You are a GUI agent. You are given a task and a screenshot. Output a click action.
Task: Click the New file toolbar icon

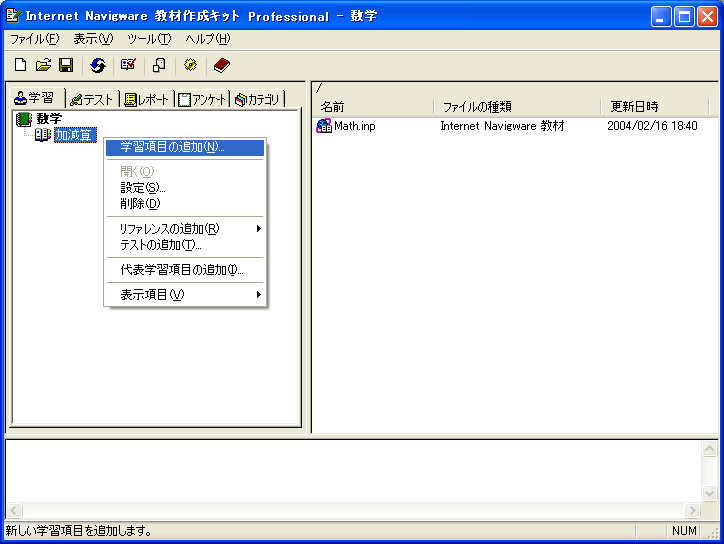pos(20,65)
